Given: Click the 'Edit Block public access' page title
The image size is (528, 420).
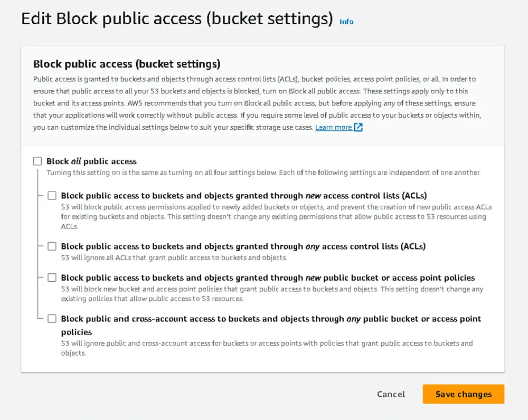Looking at the screenshot, I should (x=177, y=18).
